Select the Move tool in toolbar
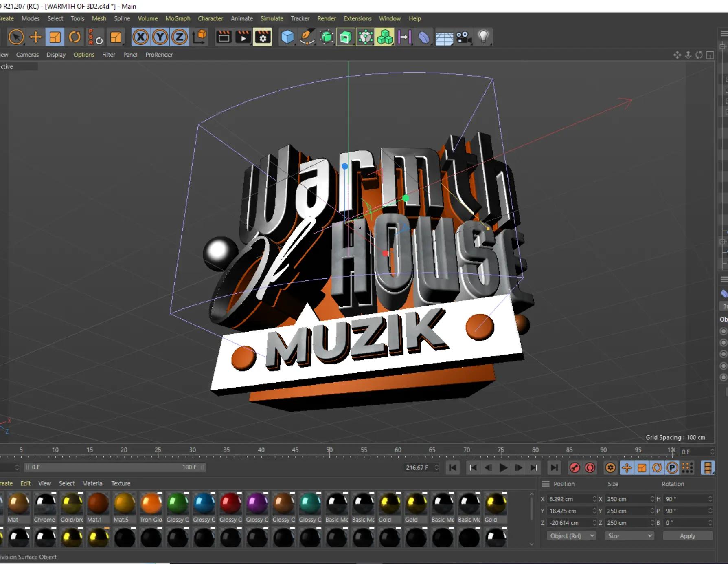The height and width of the screenshot is (564, 728). pyautogui.click(x=36, y=37)
